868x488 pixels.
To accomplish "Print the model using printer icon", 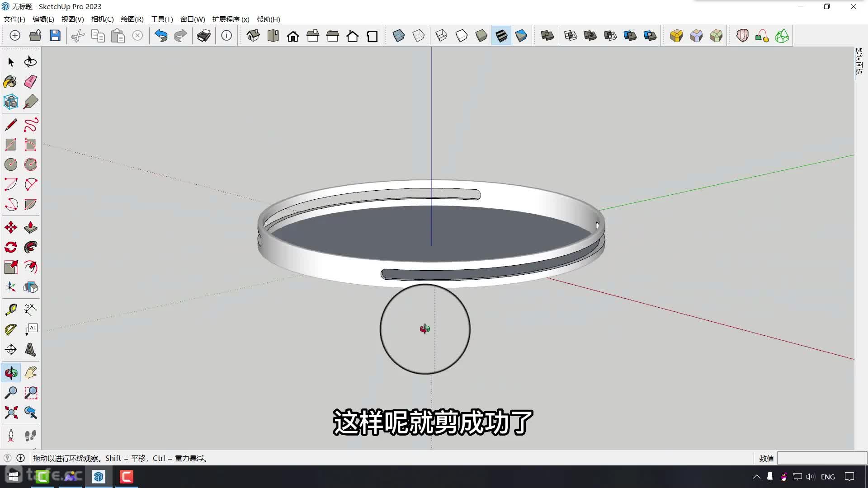I will coord(204,36).
